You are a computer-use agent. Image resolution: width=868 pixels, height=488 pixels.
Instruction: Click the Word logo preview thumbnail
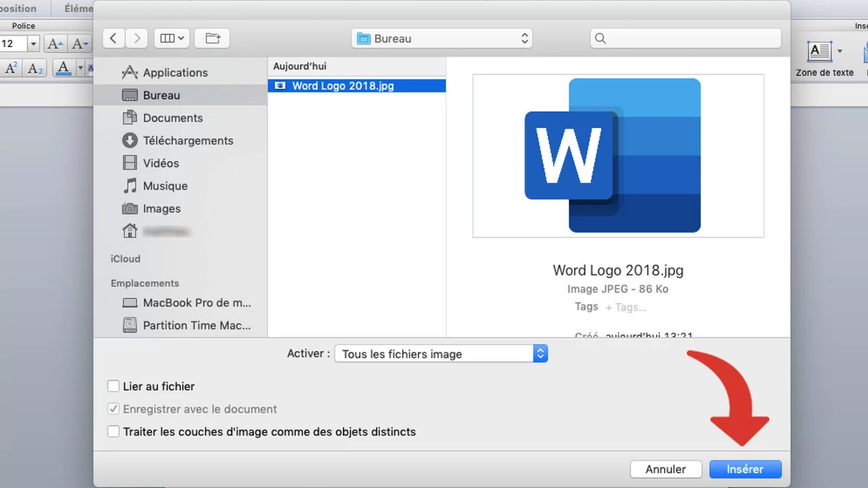(618, 155)
